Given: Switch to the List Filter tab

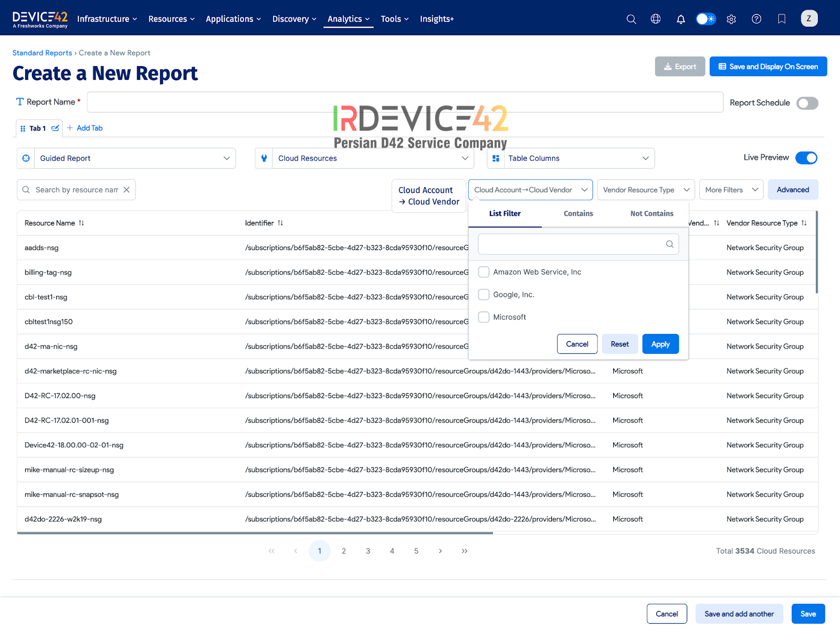Looking at the screenshot, I should 505,214.
